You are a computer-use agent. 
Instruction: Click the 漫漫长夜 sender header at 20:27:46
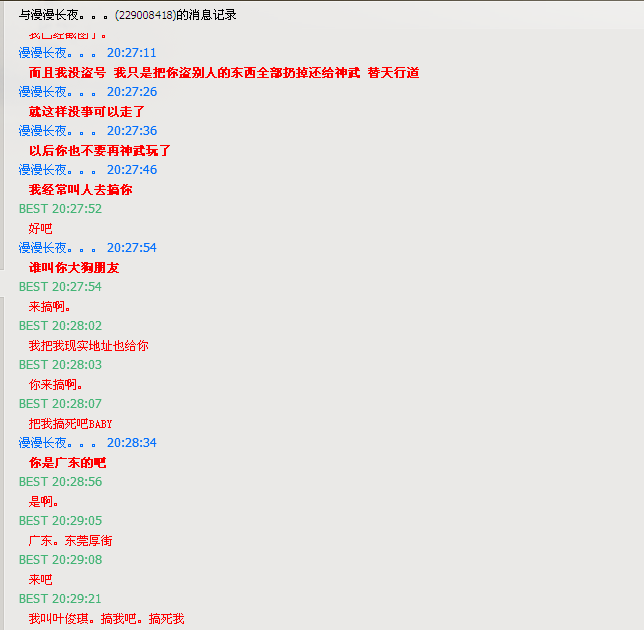87,170
